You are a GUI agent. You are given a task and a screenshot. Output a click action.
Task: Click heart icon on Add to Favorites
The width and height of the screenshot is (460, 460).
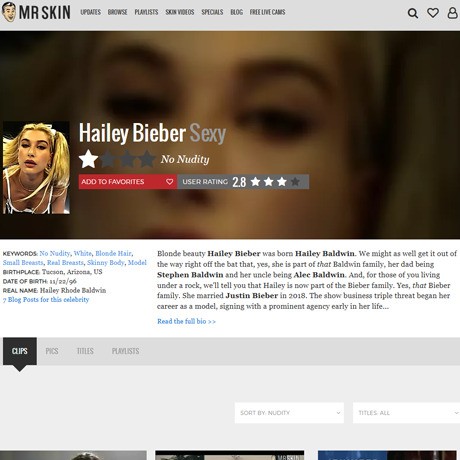point(169,182)
